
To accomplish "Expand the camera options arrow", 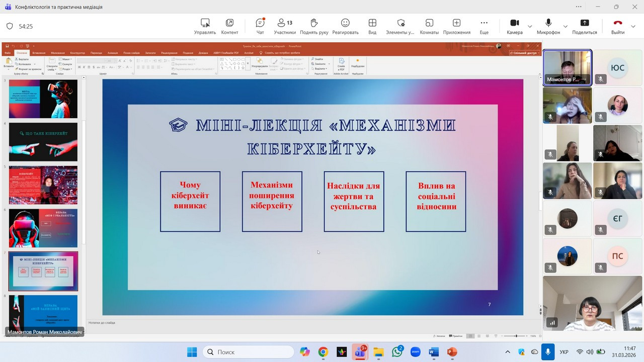I will pos(530,26).
